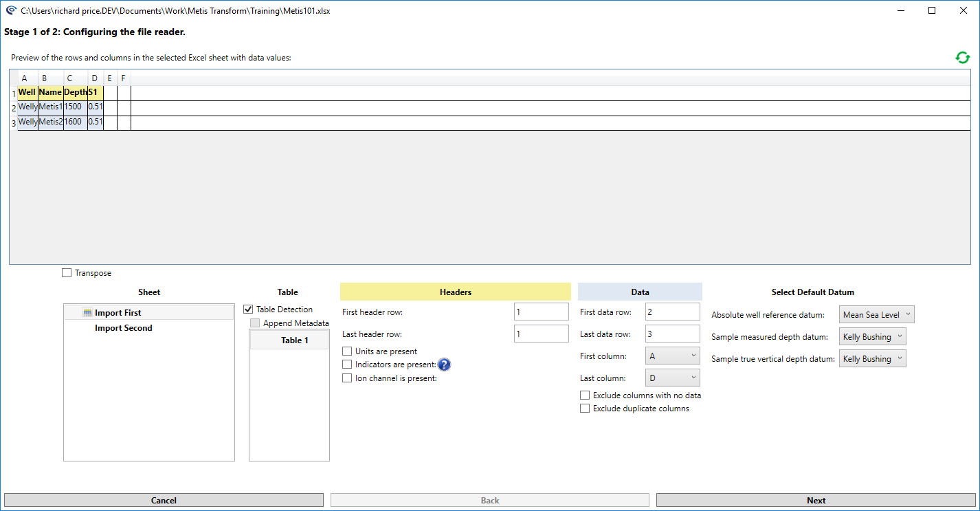Check Units are present
This screenshot has height=511, width=980.
pos(347,351)
